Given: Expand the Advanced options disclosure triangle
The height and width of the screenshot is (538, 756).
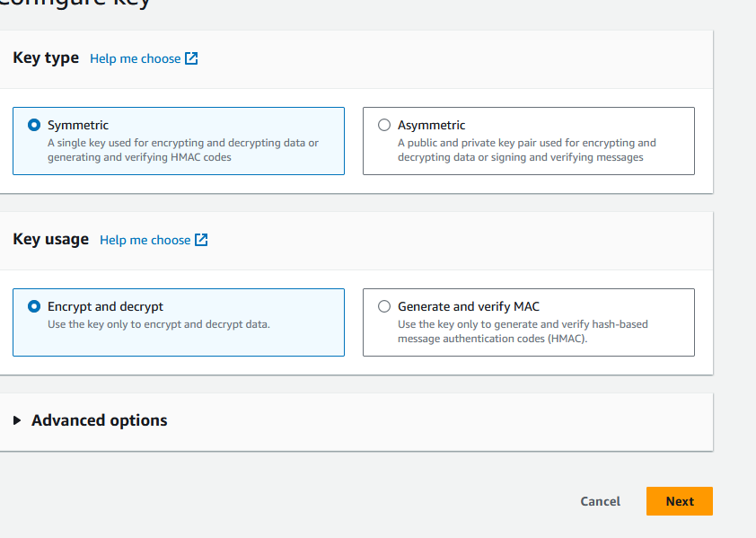Looking at the screenshot, I should [17, 420].
